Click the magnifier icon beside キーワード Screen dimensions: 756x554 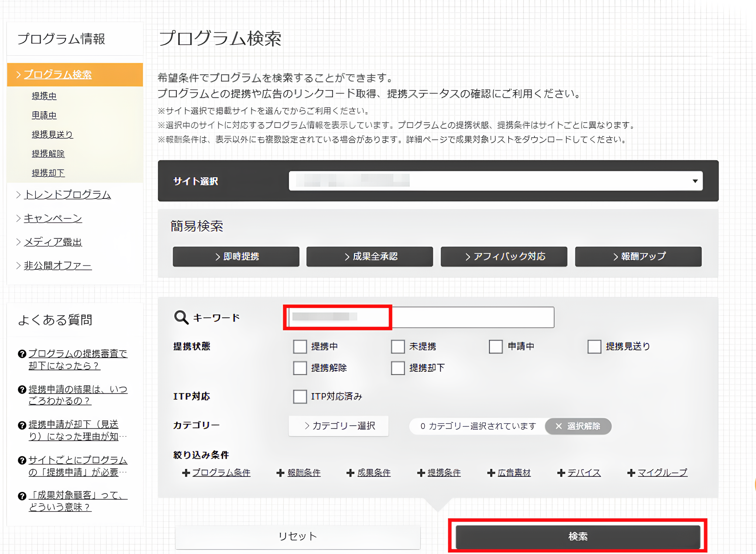(181, 317)
